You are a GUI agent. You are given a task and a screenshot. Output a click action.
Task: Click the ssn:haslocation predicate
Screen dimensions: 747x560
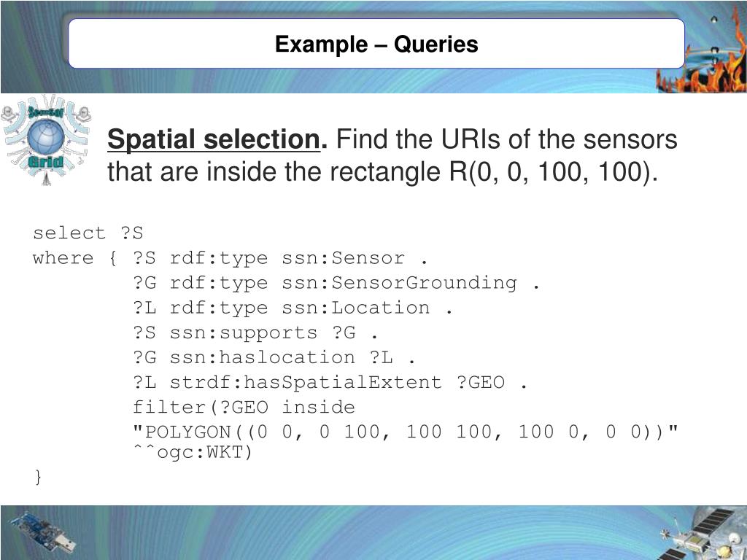(263, 357)
